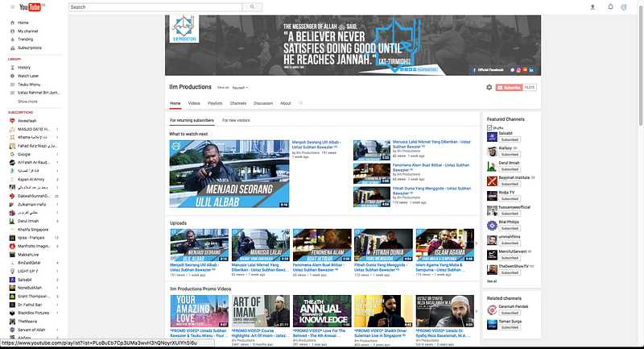Screen dimensions: 644x349
Task: Click next arrow of Uploads shelf
Action: 476,243
